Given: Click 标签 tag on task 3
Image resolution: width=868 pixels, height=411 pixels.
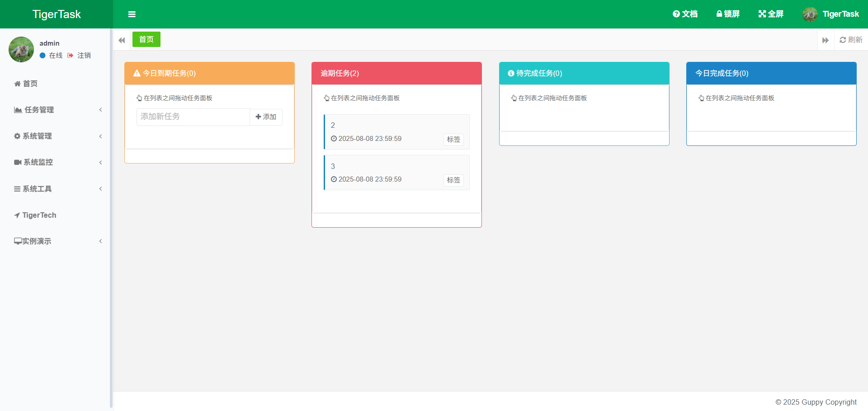Looking at the screenshot, I should [453, 180].
